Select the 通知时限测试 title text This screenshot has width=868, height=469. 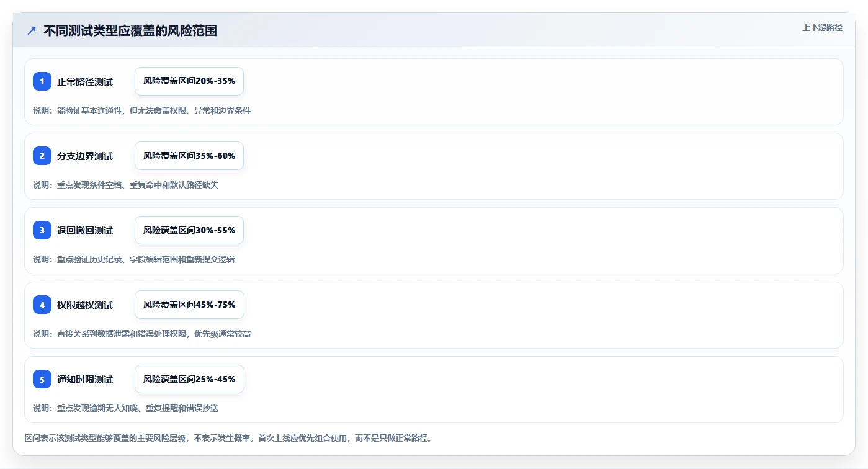click(85, 379)
